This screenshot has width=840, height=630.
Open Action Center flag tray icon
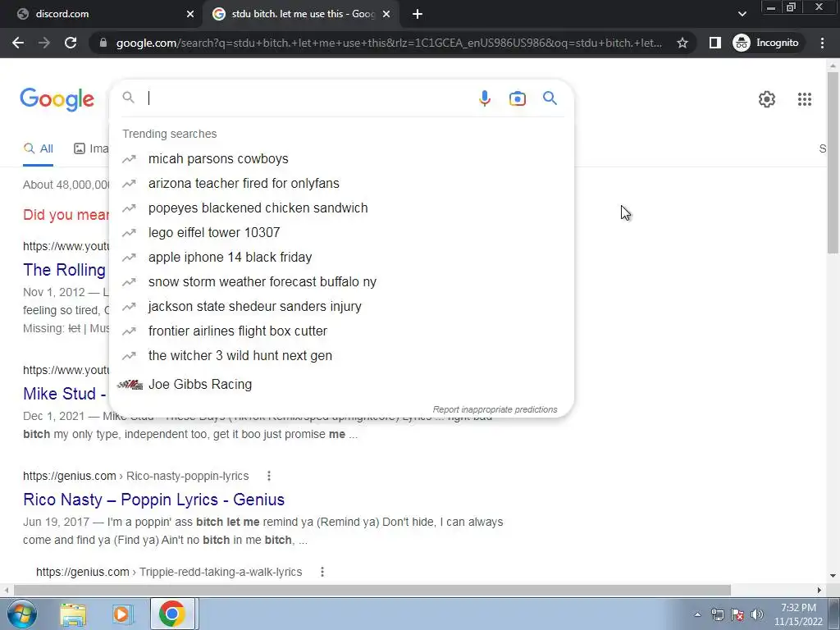pyautogui.click(x=737, y=614)
